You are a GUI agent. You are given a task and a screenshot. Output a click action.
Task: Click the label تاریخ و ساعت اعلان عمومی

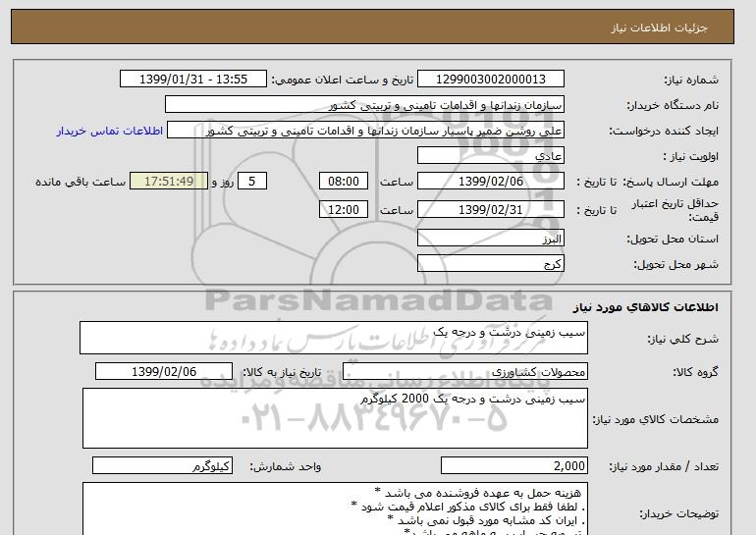(x=343, y=80)
